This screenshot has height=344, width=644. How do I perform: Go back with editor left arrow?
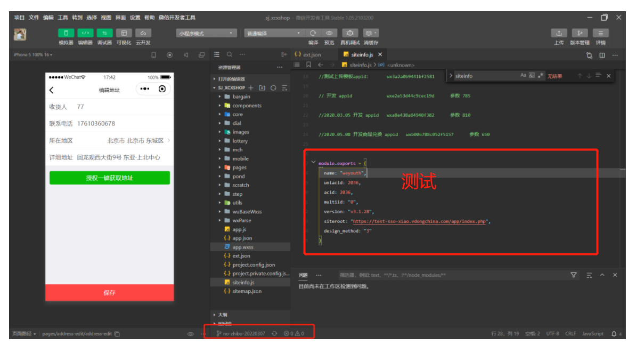[321, 65]
